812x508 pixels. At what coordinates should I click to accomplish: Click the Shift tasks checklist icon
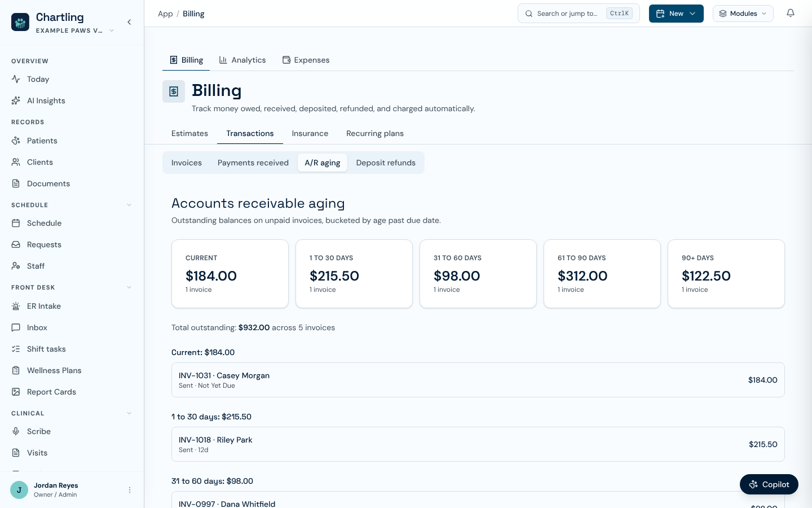pos(16,349)
